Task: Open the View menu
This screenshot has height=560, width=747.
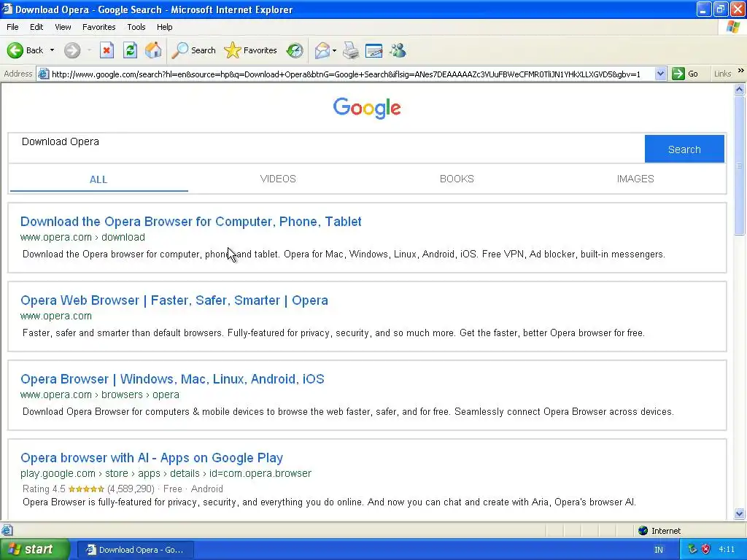Action: [x=63, y=27]
